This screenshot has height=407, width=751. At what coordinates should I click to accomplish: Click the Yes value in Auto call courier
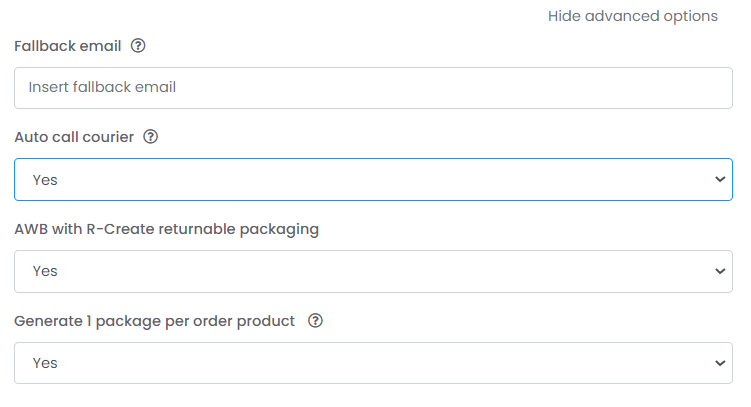pyautogui.click(x=45, y=180)
